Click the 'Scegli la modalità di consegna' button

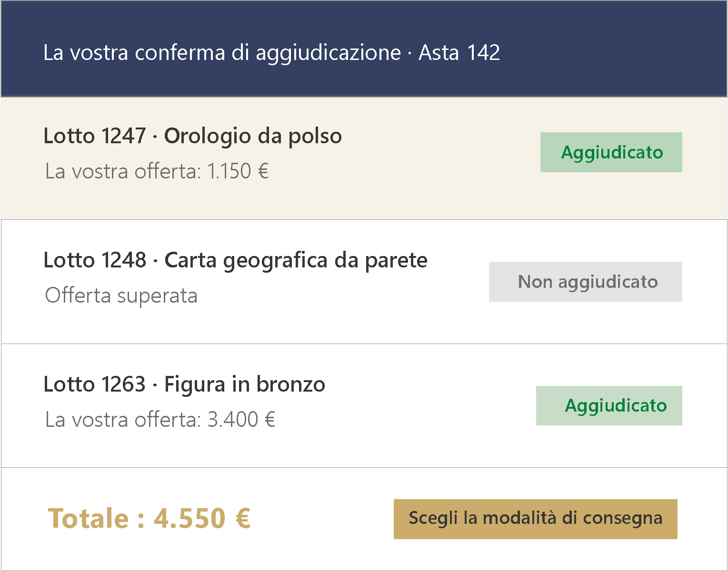tap(535, 519)
